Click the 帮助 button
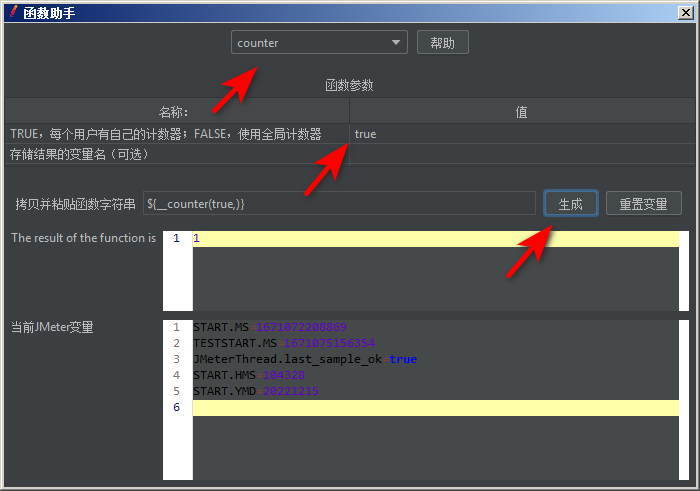The width and height of the screenshot is (700, 491). coord(442,42)
